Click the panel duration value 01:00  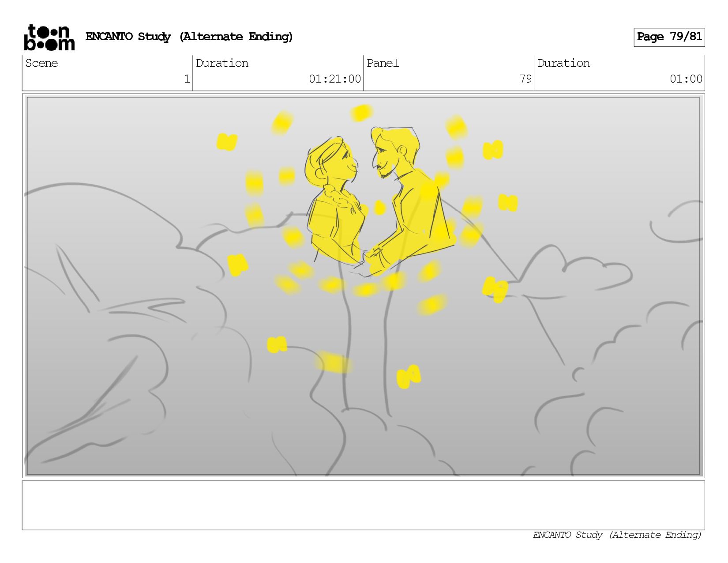point(686,79)
